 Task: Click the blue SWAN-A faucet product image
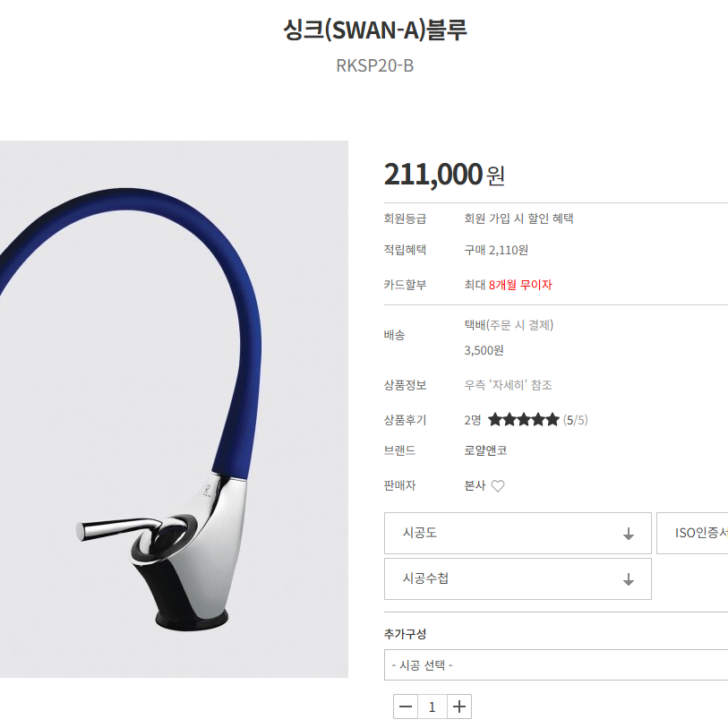[x=174, y=409]
